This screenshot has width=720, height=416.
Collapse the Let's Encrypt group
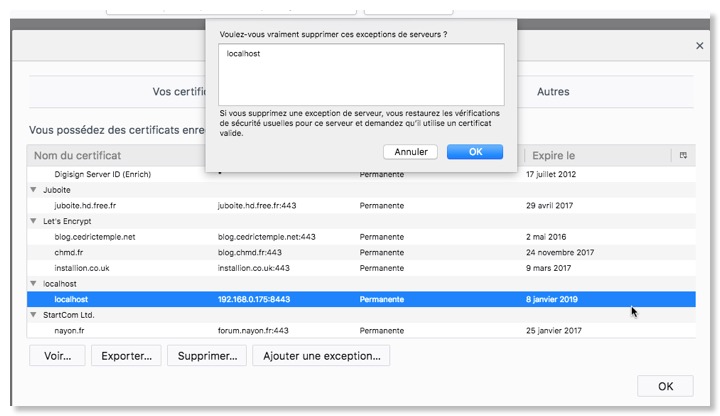click(x=33, y=221)
